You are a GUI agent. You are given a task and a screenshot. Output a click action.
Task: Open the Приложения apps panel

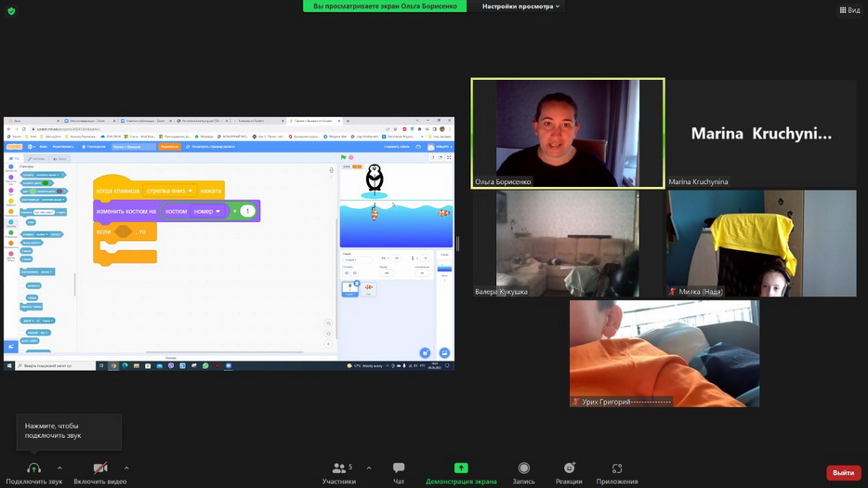coord(617,472)
